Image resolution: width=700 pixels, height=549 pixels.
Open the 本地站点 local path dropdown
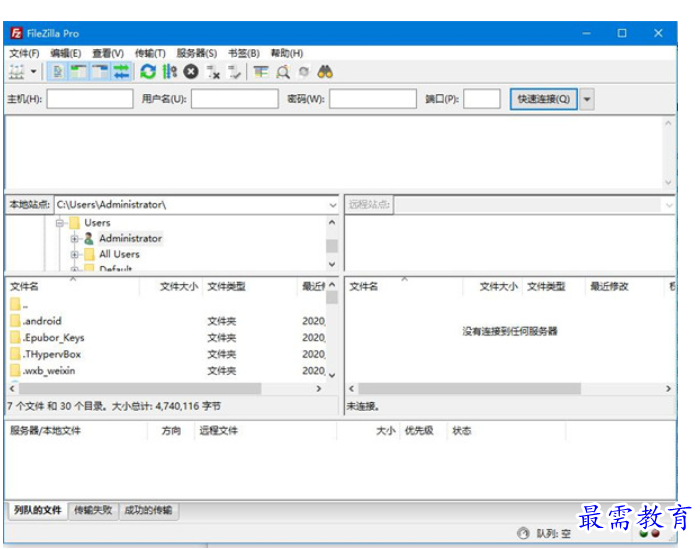click(x=333, y=205)
